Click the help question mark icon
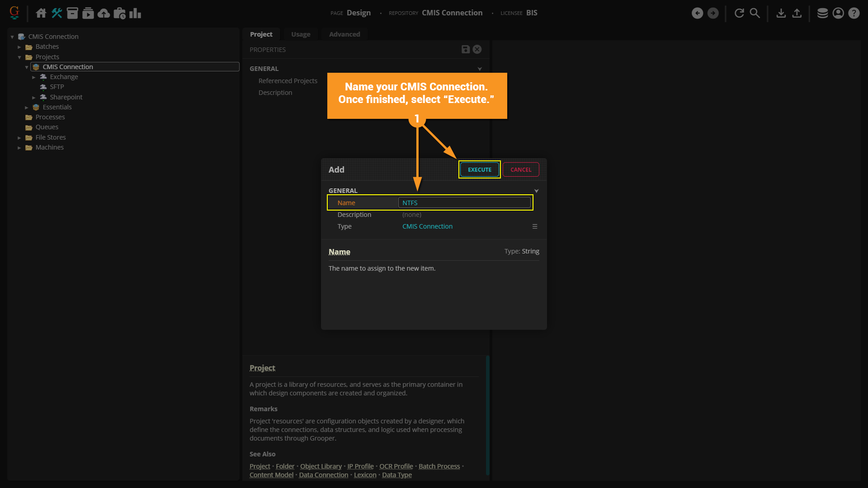The image size is (868, 488). click(x=854, y=13)
